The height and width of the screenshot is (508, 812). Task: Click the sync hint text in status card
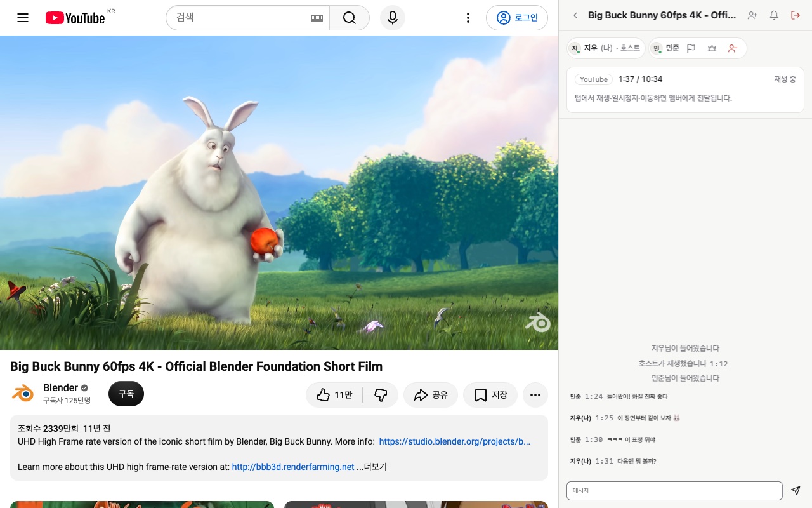pyautogui.click(x=653, y=98)
